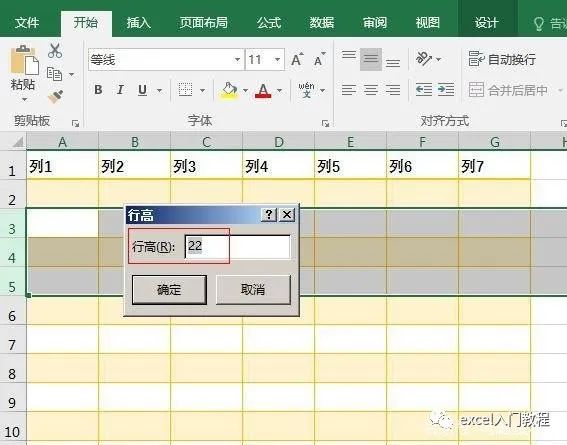The height and width of the screenshot is (445, 567).
Task: Open the font name 等线 dropdown
Action: [237, 59]
